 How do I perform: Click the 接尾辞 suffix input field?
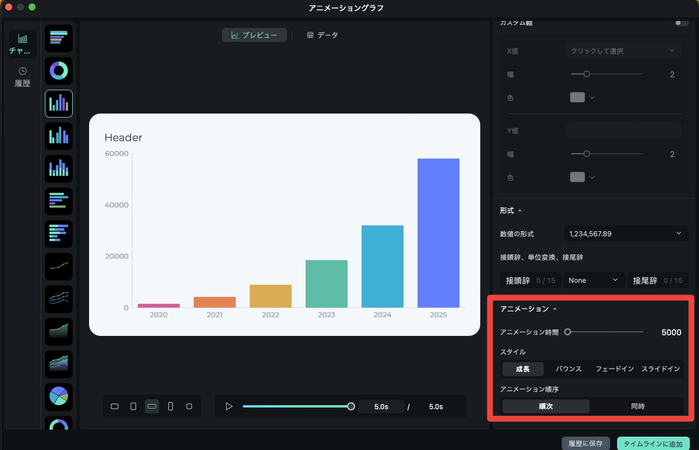658,281
